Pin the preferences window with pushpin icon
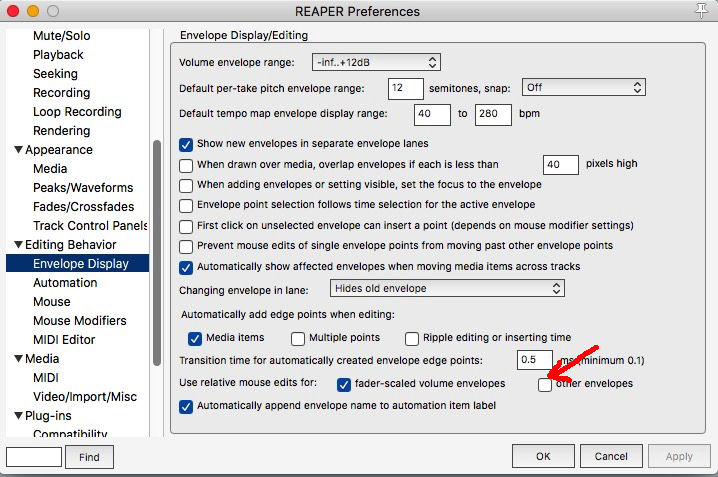718x477 pixels. pyautogui.click(x=701, y=10)
